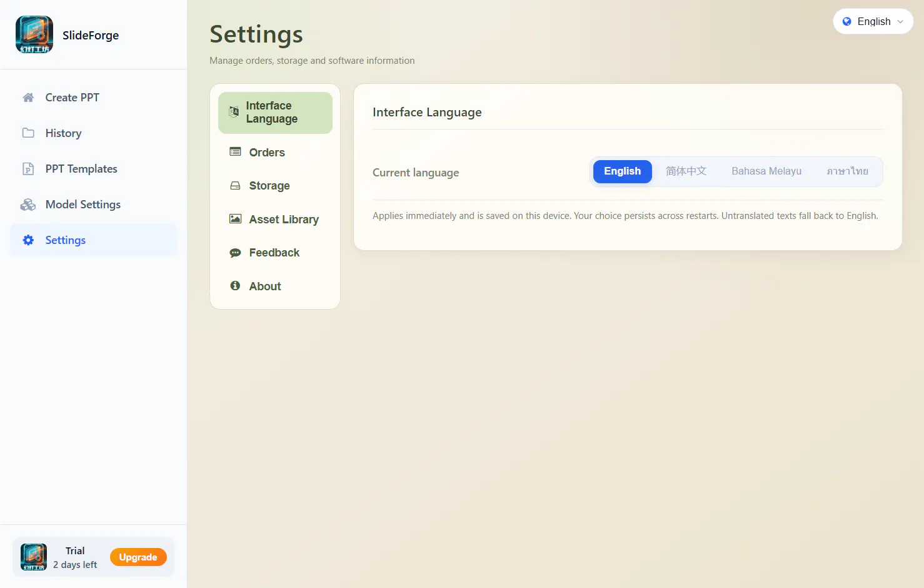Image resolution: width=924 pixels, height=588 pixels.
Task: Click the document icon beside PPT Templates
Action: pyautogui.click(x=28, y=169)
